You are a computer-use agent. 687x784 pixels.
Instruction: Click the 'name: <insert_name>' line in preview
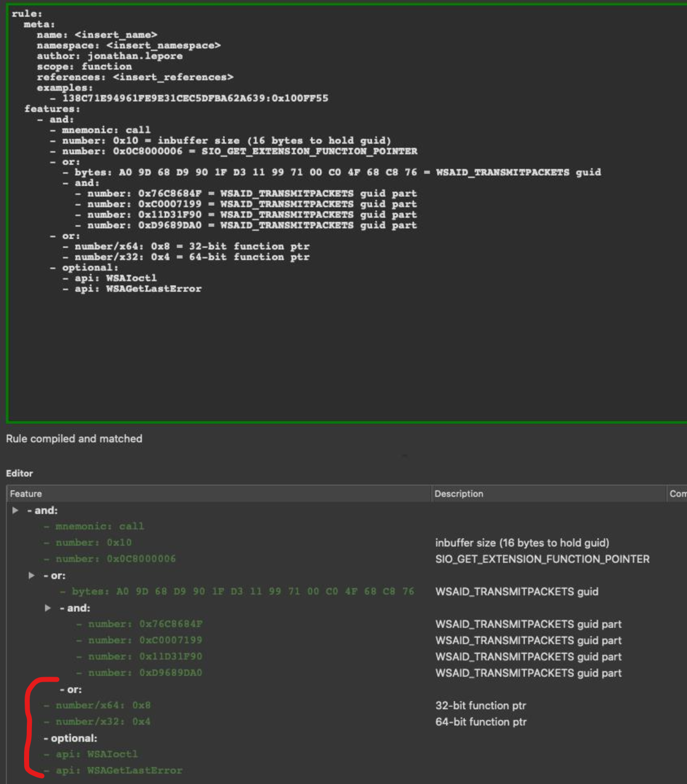point(97,35)
